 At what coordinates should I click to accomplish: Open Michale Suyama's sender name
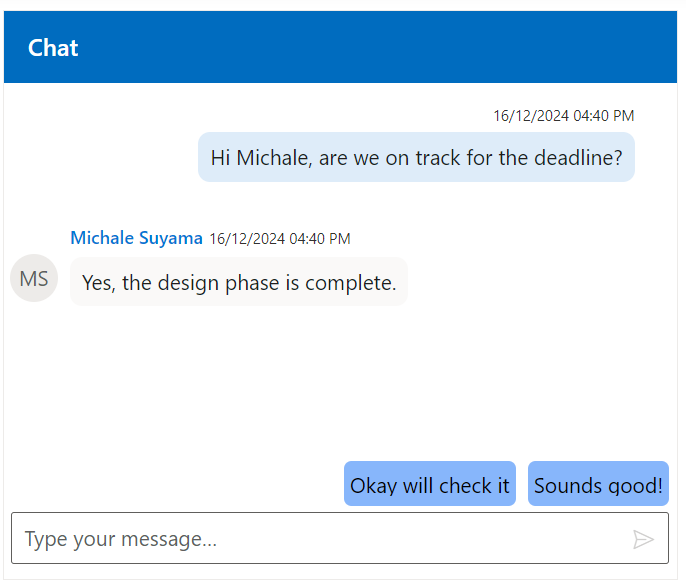(x=136, y=238)
